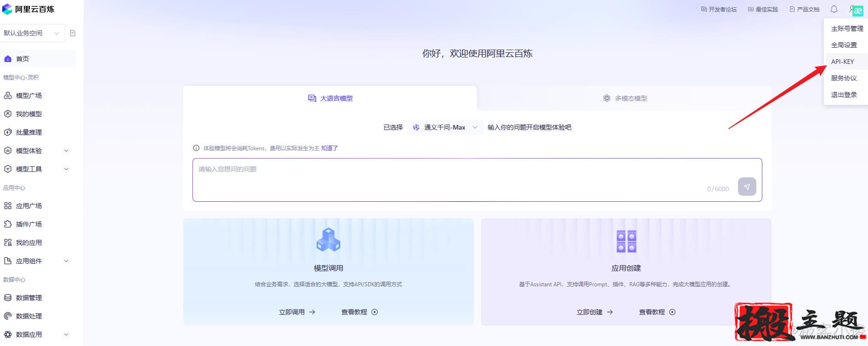Click play icon next to 模型调用 查看教程
This screenshot has width=868, height=346.
(374, 312)
